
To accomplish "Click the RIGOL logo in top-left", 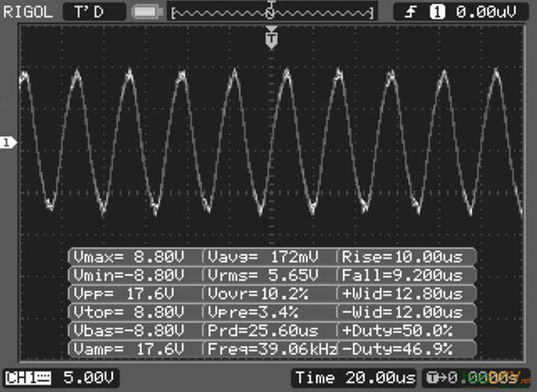I will [x=27, y=12].
